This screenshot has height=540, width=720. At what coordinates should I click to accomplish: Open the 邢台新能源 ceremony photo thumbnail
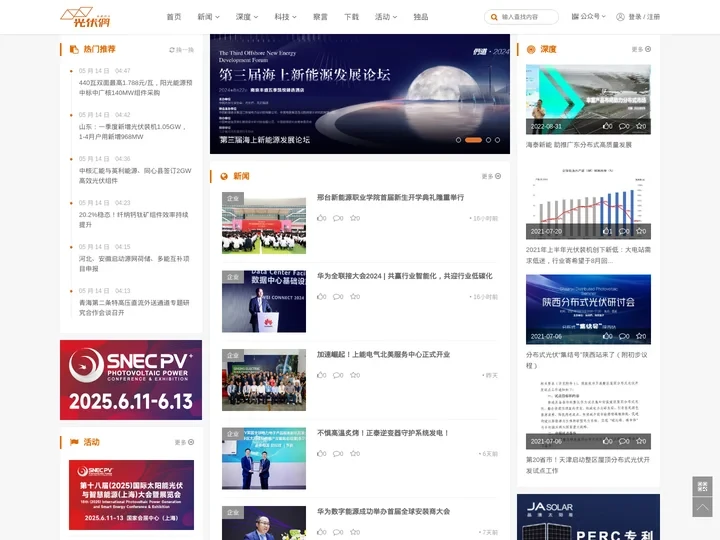pyautogui.click(x=264, y=223)
